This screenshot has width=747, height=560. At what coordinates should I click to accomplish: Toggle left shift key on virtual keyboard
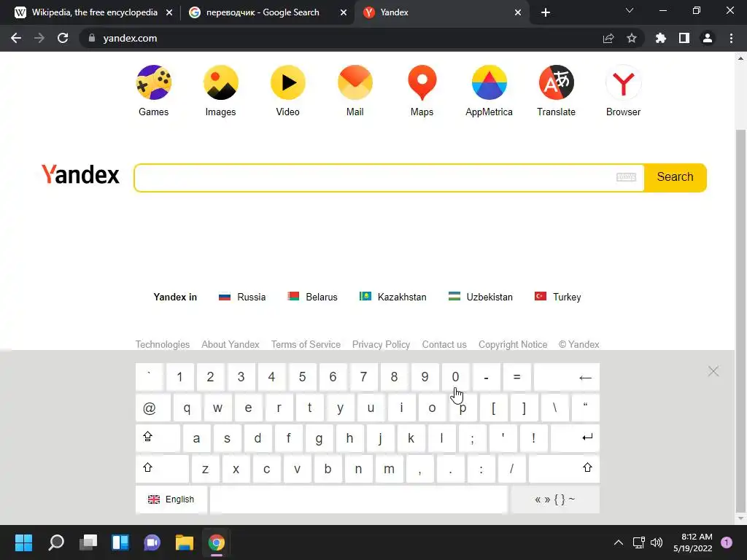162,469
